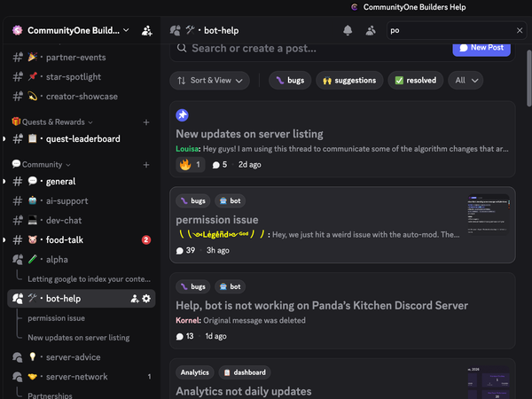This screenshot has width=532, height=399.
Task: Open the 'permission issue' post title
Action: [x=217, y=220]
